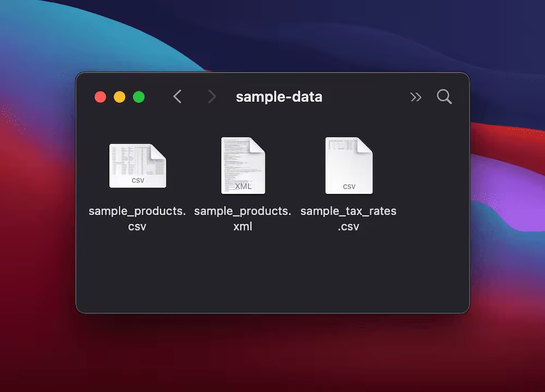
Task: Click the sample_tax_rates.csv file name label
Action: click(348, 218)
